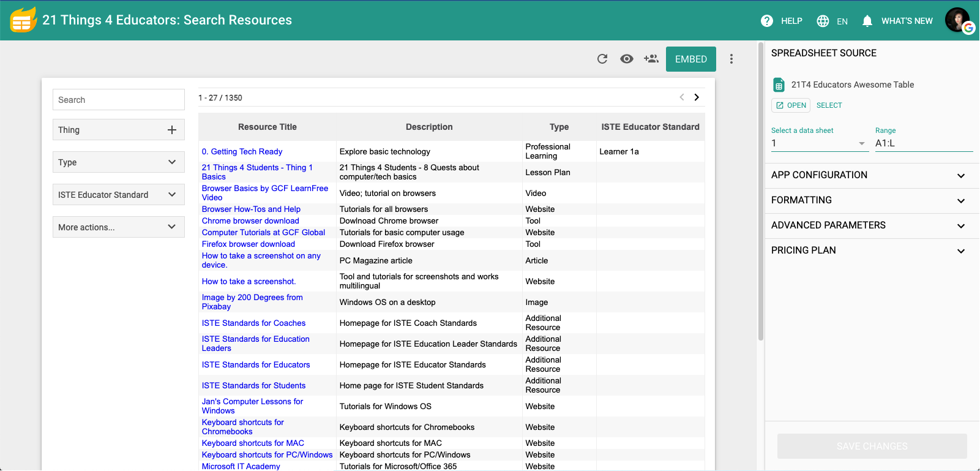
Task: Click the EMBED button
Action: pyautogui.click(x=691, y=59)
